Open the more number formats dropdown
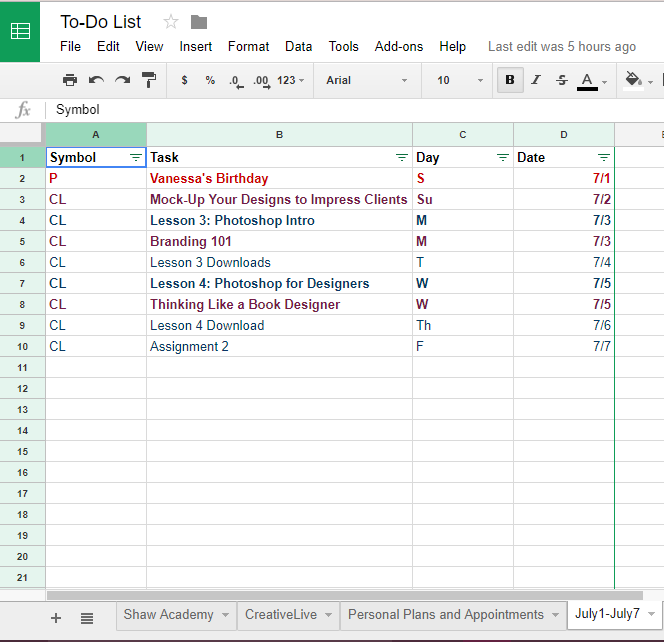Image resolution: width=664 pixels, height=642 pixels. [290, 80]
